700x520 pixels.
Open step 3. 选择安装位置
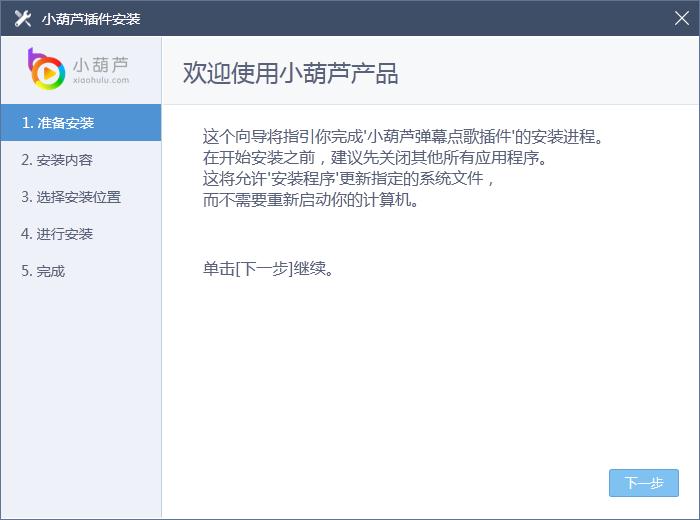[x=81, y=197]
